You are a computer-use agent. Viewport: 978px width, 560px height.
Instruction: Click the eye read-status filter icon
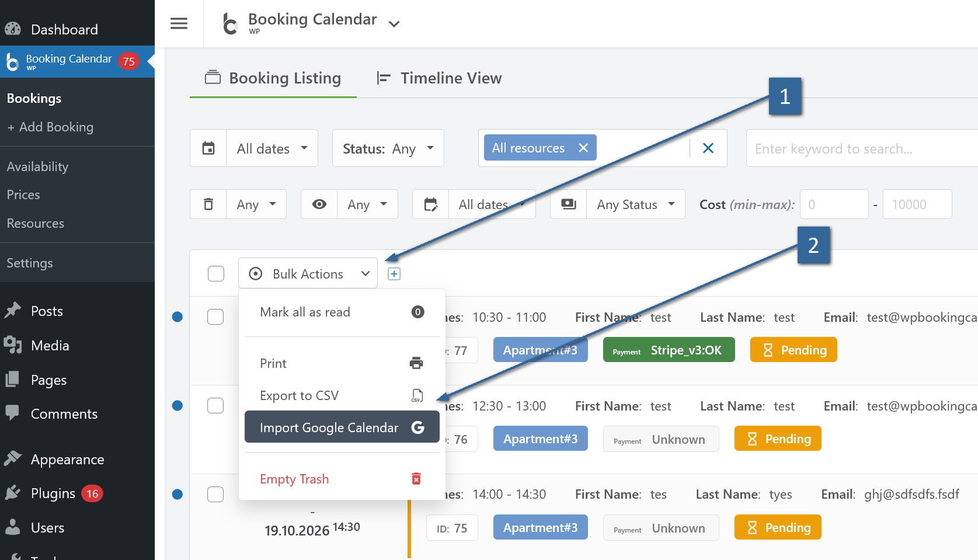coord(319,204)
